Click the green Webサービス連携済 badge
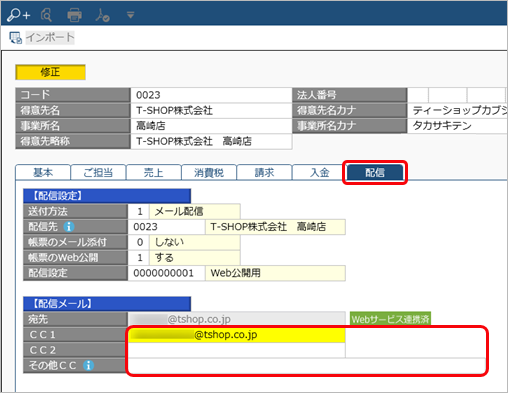Image resolution: width=508 pixels, height=393 pixels. (x=390, y=319)
